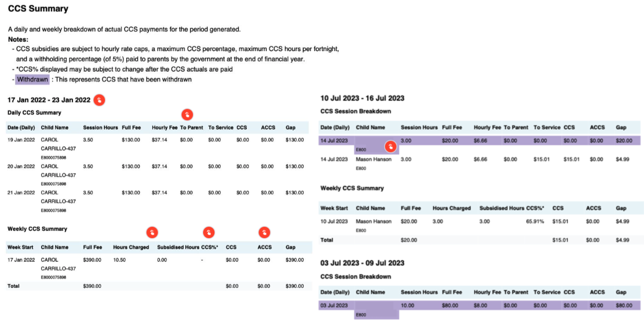Click the Weekly CCS Summary heading under July
The image size is (644, 325).
coord(352,188)
